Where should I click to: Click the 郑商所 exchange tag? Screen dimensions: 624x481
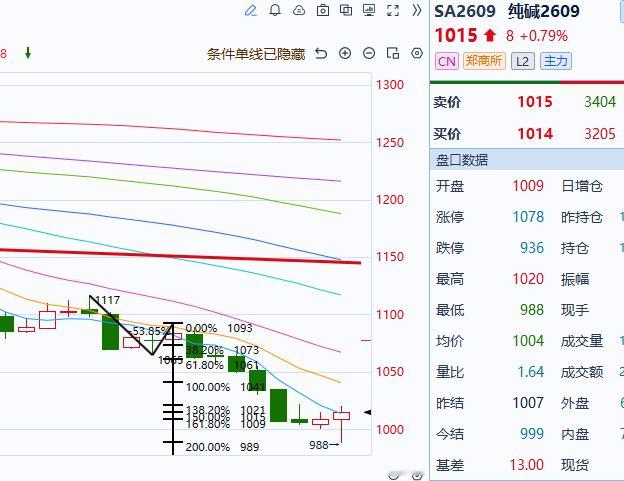(x=484, y=61)
